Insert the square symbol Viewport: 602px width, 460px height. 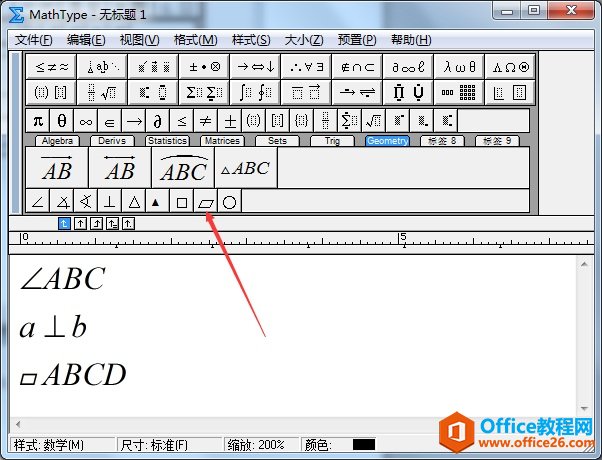[182, 201]
